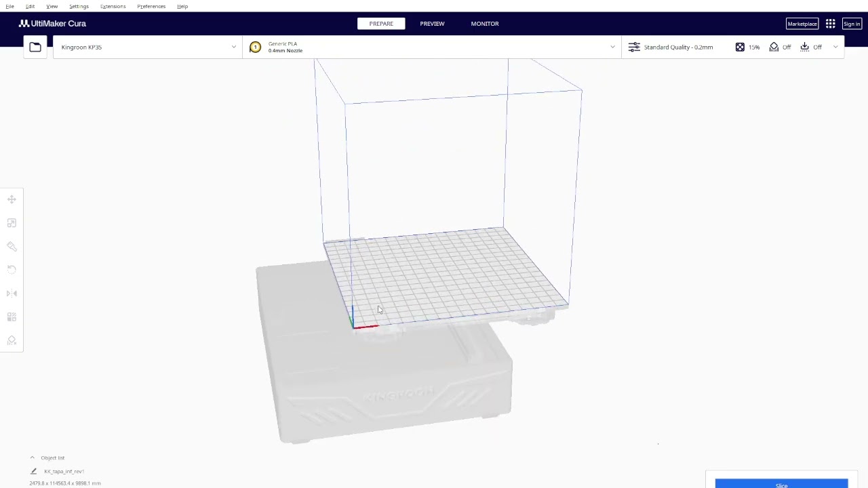Open the Preferences menu
The image size is (868, 488).
click(151, 6)
